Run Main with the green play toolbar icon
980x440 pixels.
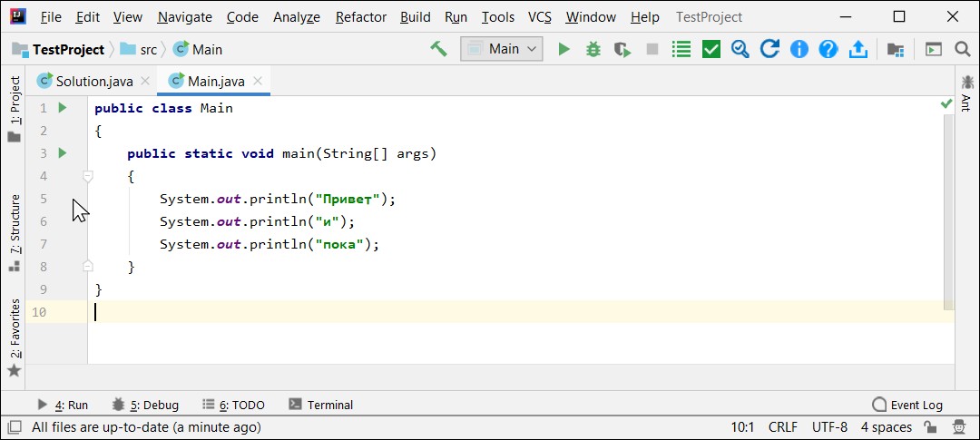tap(564, 49)
